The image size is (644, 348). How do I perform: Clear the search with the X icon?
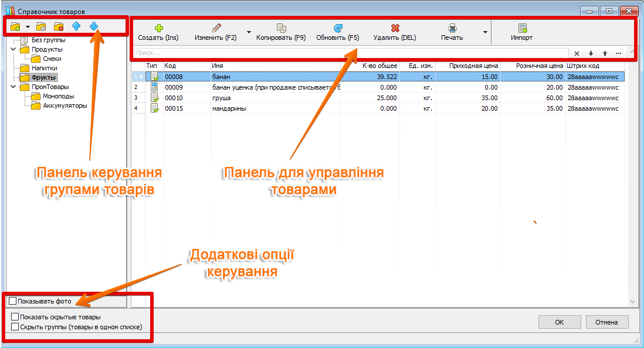[x=577, y=53]
